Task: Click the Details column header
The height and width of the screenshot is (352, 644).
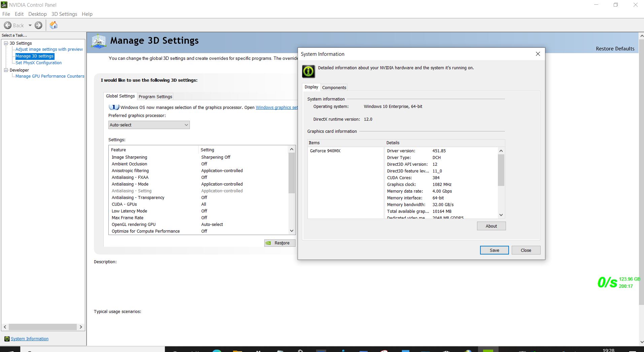Action: tap(445, 143)
